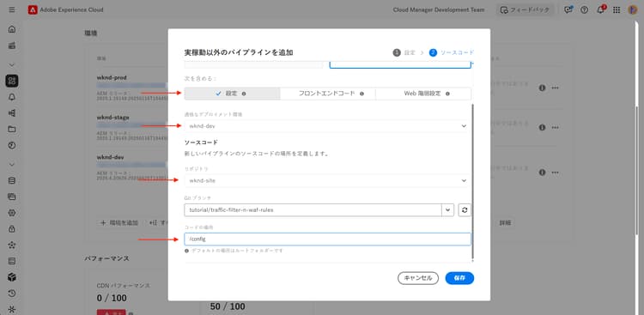644x315 pixels.
Task: Click the wknd-dev environment name in list
Action: click(111, 157)
